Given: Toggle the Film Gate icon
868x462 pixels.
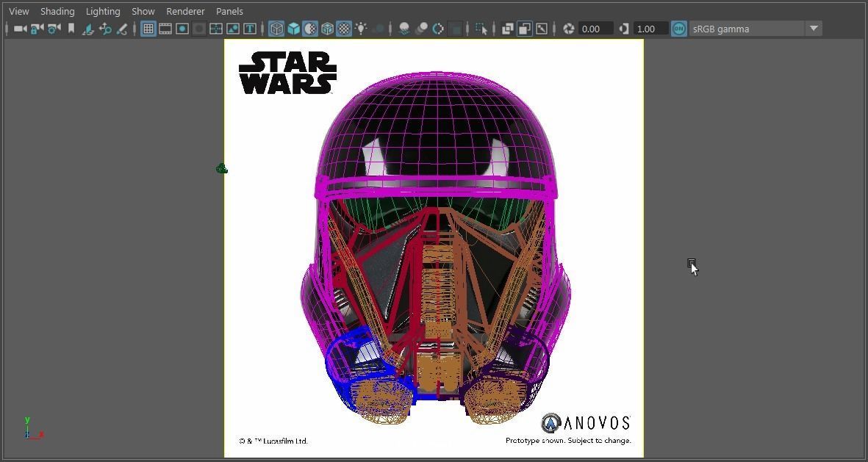Looking at the screenshot, I should click(165, 29).
